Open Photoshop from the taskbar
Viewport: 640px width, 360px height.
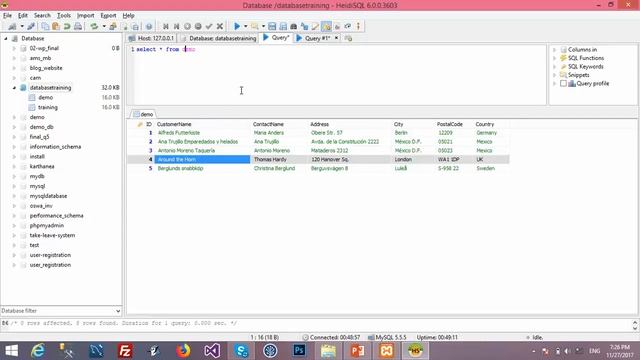tap(299, 351)
